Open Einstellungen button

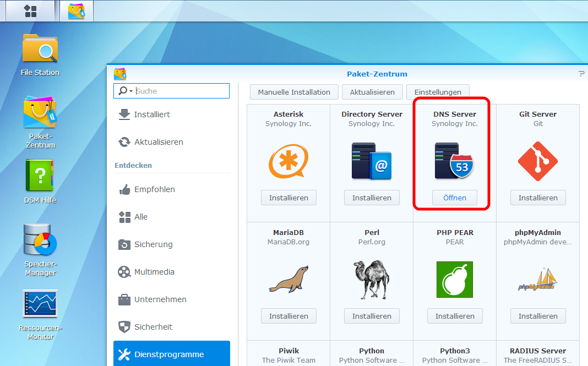tap(438, 92)
